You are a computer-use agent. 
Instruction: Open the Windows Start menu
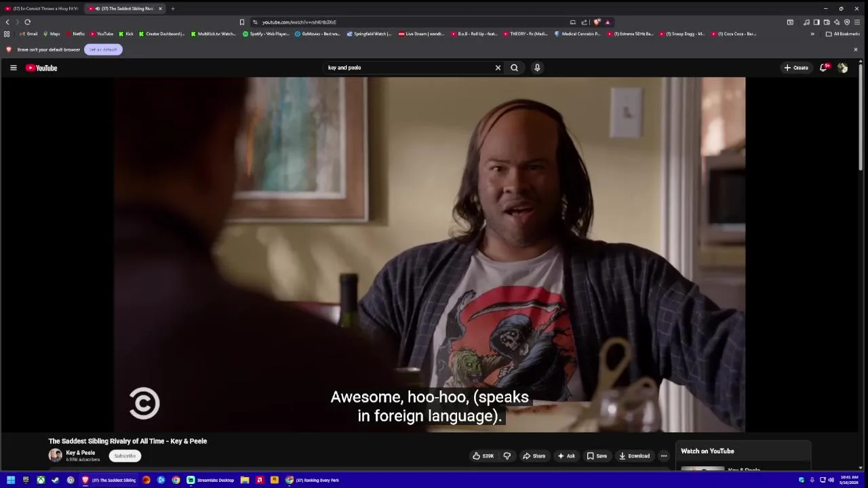(11, 480)
